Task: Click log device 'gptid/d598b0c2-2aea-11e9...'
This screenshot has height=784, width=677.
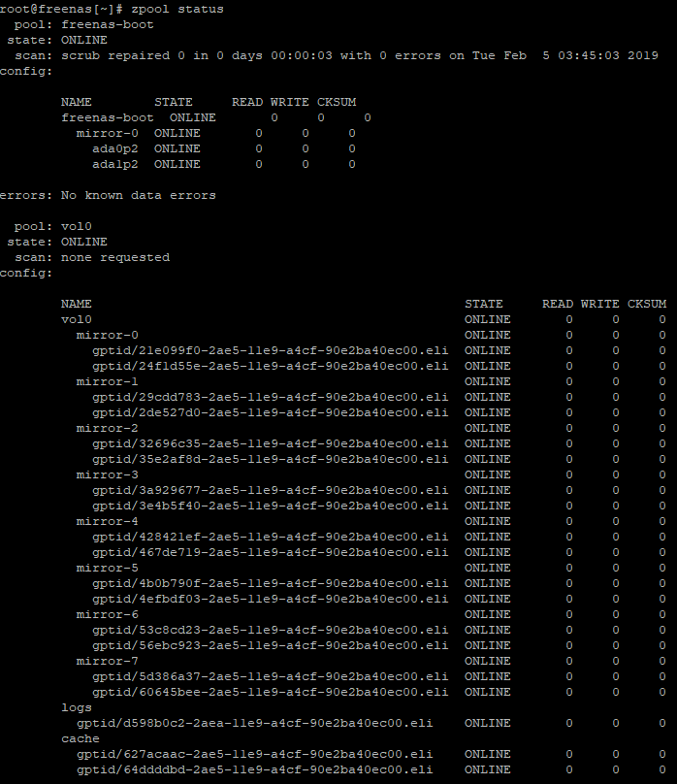Action: pos(255,724)
